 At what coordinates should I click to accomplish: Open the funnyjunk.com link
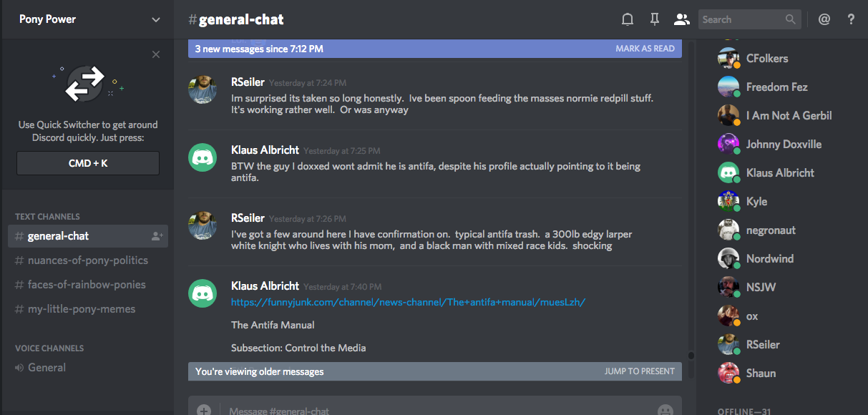tap(408, 302)
